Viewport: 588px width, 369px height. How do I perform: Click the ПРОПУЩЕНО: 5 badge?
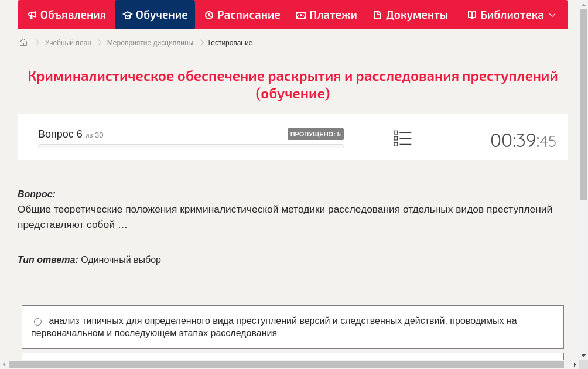click(x=316, y=134)
